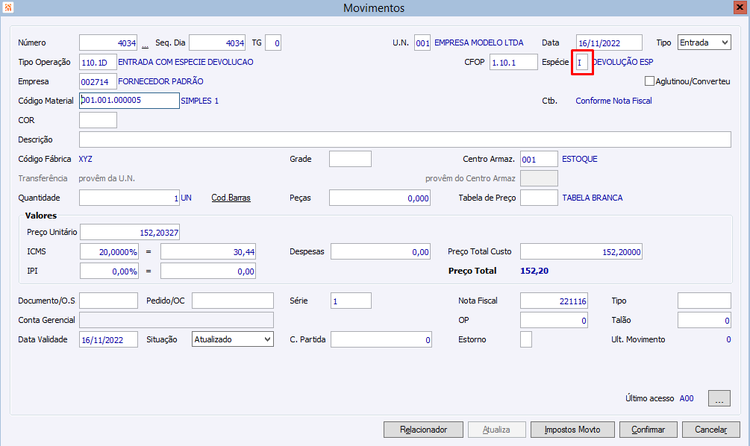
Task: Confirm the movement with Confirmar
Action: [x=648, y=430]
